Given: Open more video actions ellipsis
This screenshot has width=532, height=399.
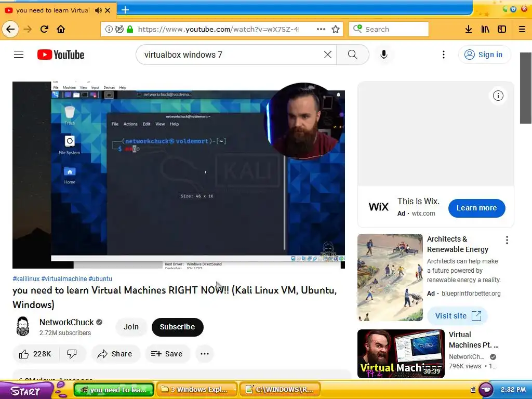Looking at the screenshot, I should [x=205, y=354].
